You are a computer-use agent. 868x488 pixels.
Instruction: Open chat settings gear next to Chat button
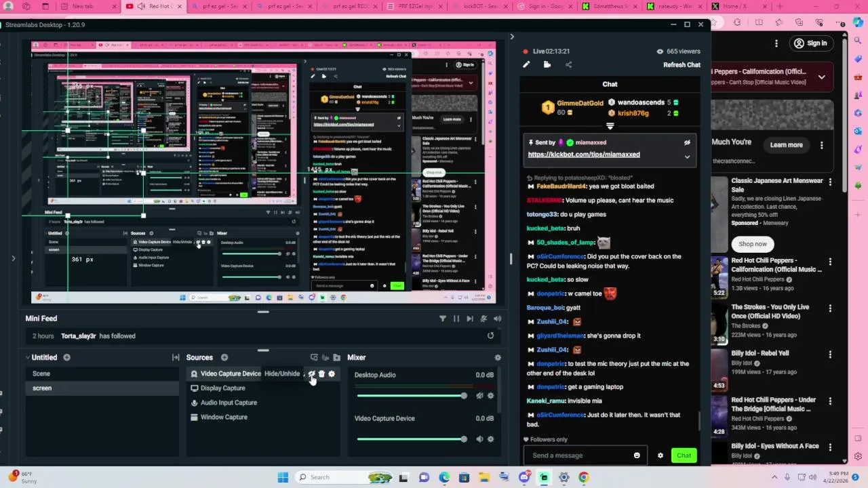(660, 455)
